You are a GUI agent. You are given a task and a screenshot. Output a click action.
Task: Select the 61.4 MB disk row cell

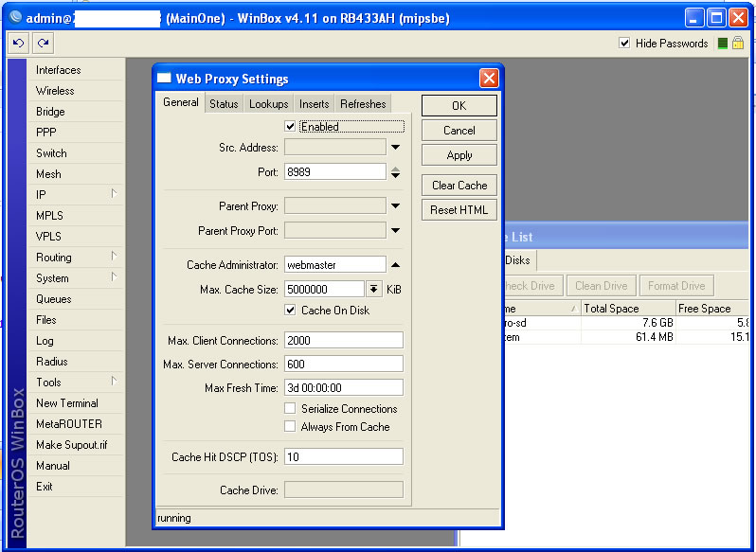coord(628,337)
